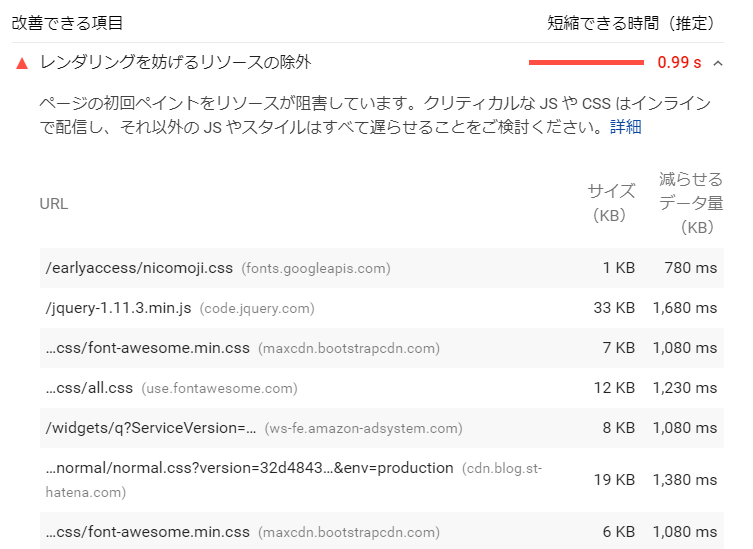The height and width of the screenshot is (549, 753).
Task: Select the 33 KB size cell
Action: pyautogui.click(x=614, y=308)
